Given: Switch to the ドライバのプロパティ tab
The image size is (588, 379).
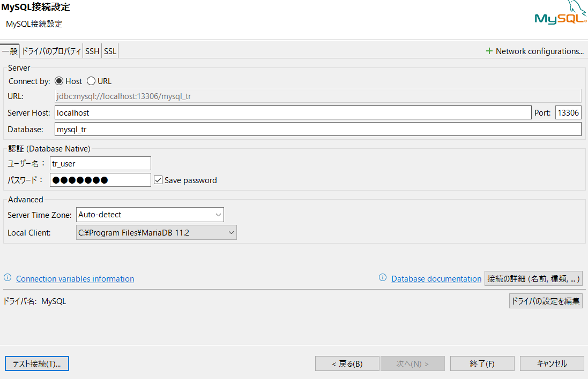Looking at the screenshot, I should coord(51,51).
